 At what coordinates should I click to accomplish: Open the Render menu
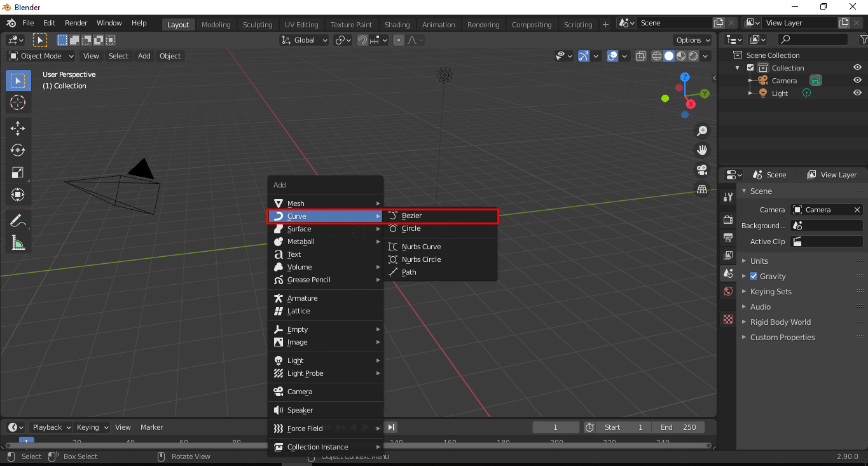tap(76, 23)
